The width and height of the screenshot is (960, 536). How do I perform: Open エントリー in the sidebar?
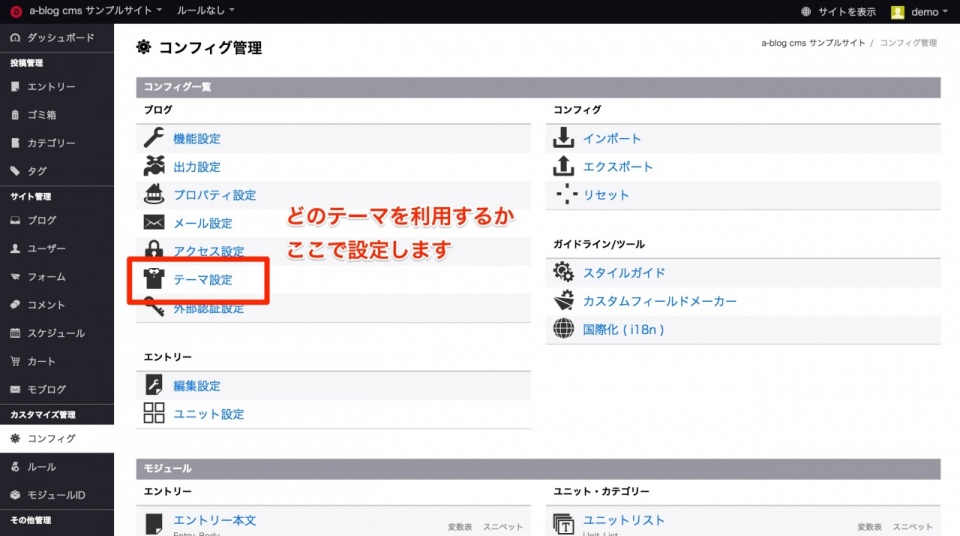57,87
